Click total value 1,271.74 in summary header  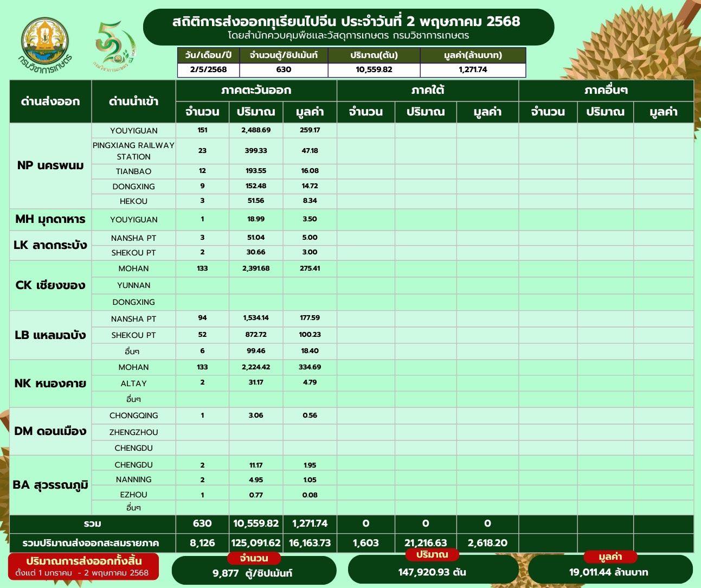473,69
